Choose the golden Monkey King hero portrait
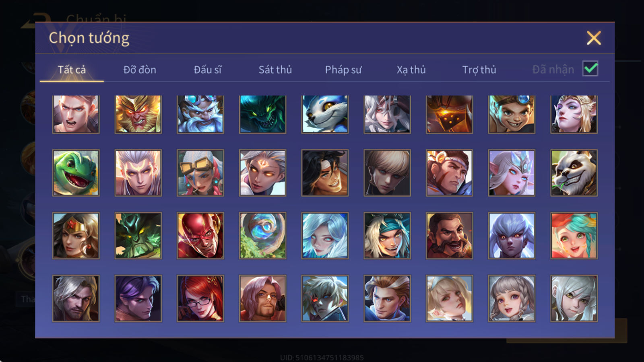The width and height of the screenshot is (644, 362). tap(138, 114)
